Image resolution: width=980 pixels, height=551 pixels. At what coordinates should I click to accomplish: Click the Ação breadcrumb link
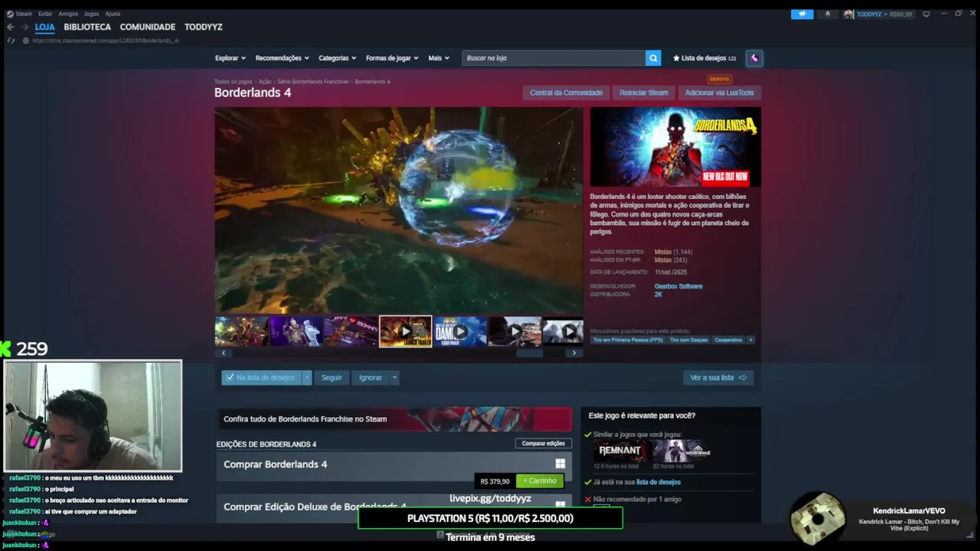pyautogui.click(x=265, y=81)
